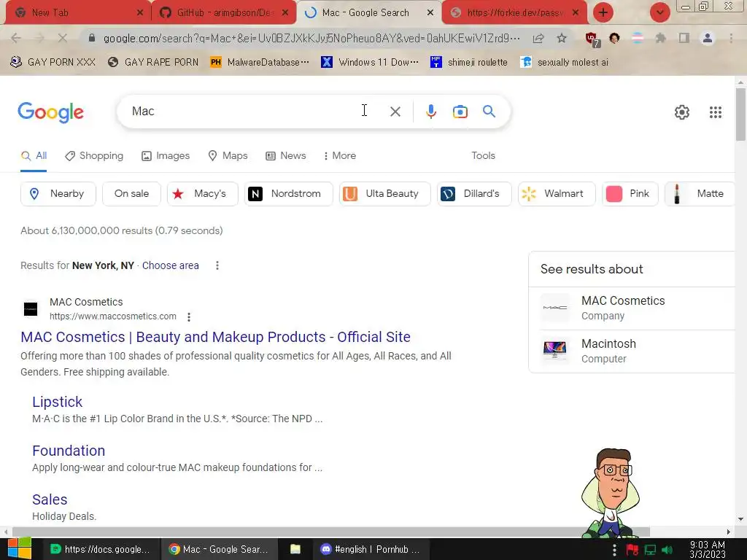Image resolution: width=747 pixels, height=560 pixels.
Task: Click the Dillard's filter chip
Action: [x=474, y=194]
